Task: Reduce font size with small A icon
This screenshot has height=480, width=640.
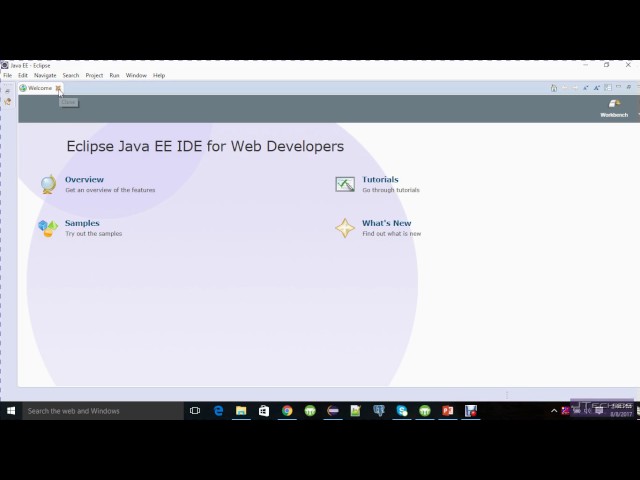Action: (x=586, y=88)
